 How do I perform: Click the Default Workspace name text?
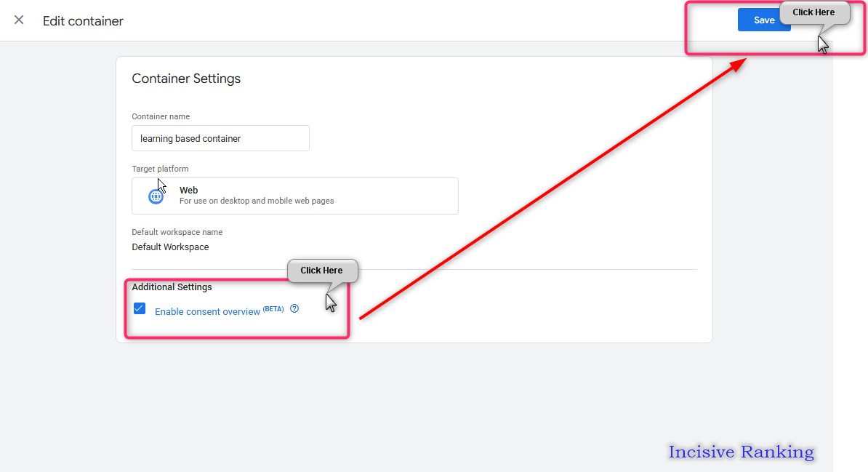tap(171, 247)
